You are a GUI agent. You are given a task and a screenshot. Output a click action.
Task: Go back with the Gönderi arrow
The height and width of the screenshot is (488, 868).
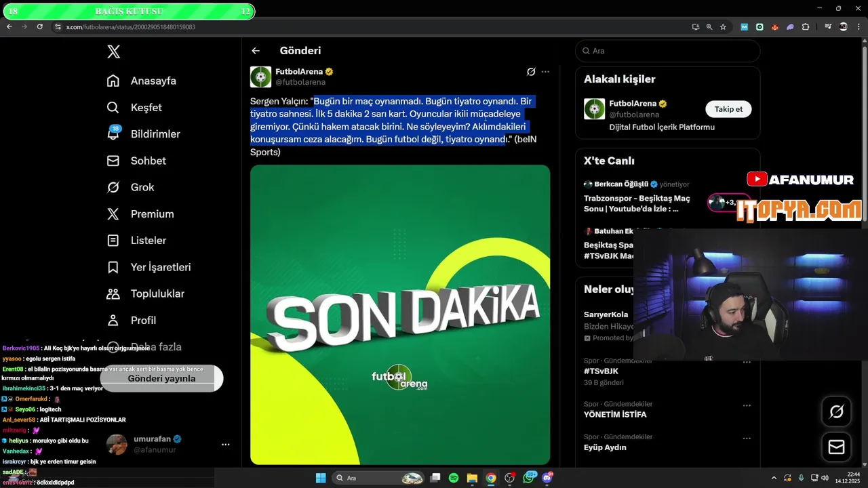click(x=256, y=51)
